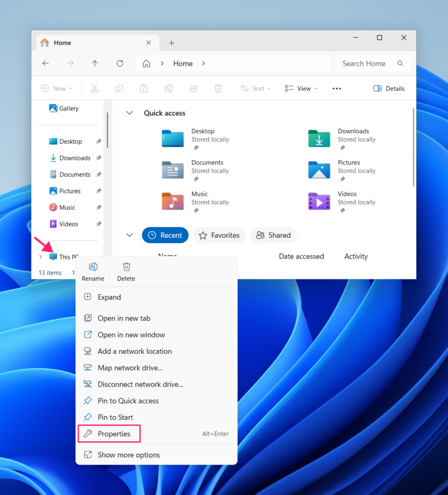Close the Home tab
The height and width of the screenshot is (495, 448).
[148, 43]
